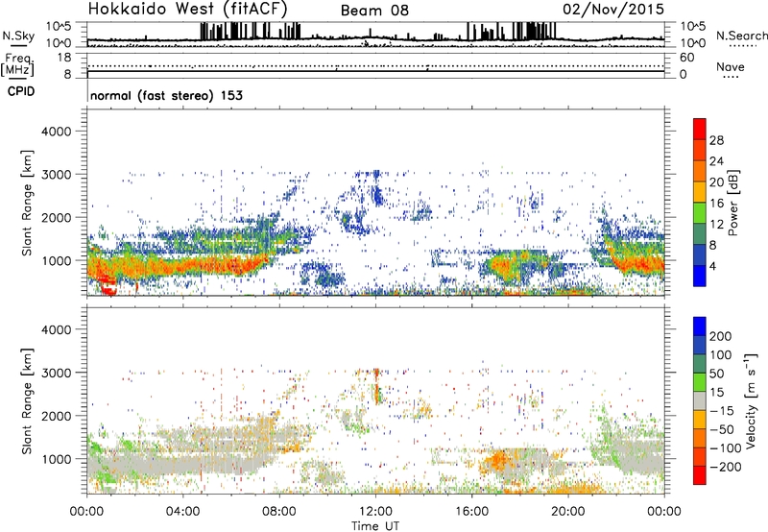Click the 'CPID' label

(21, 91)
